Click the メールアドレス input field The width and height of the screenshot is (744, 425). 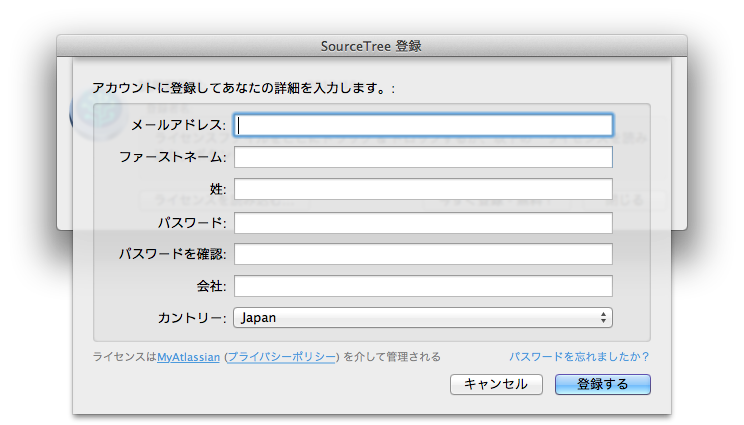coord(423,125)
